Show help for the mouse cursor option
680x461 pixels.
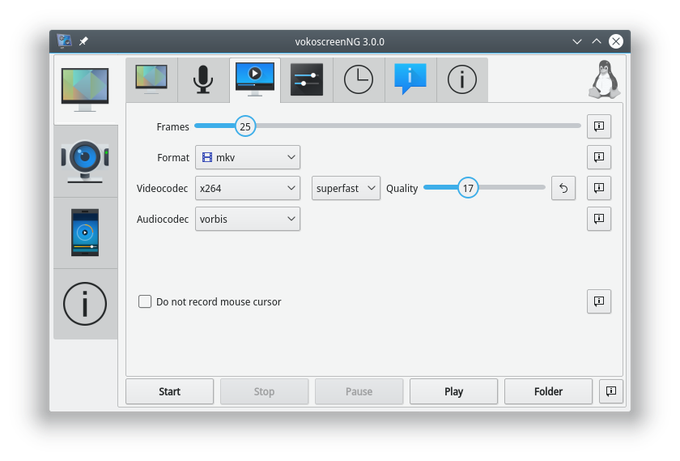[x=599, y=301]
